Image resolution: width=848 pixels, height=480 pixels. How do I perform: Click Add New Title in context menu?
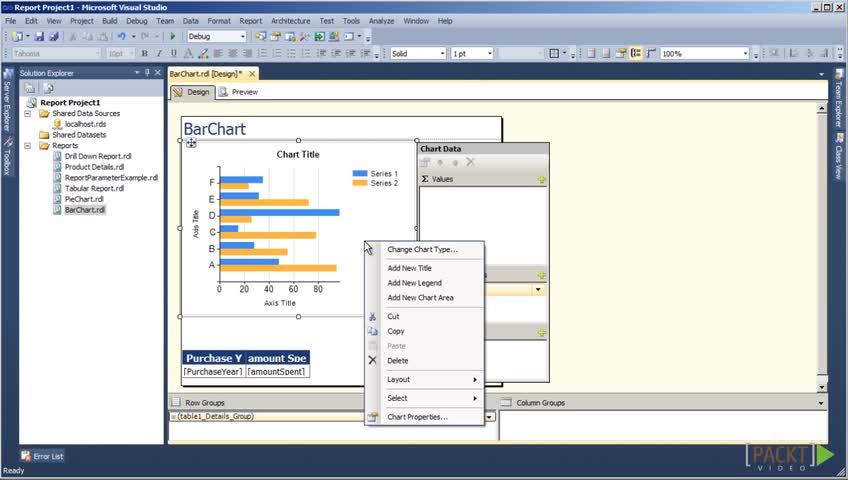pyautogui.click(x=409, y=268)
